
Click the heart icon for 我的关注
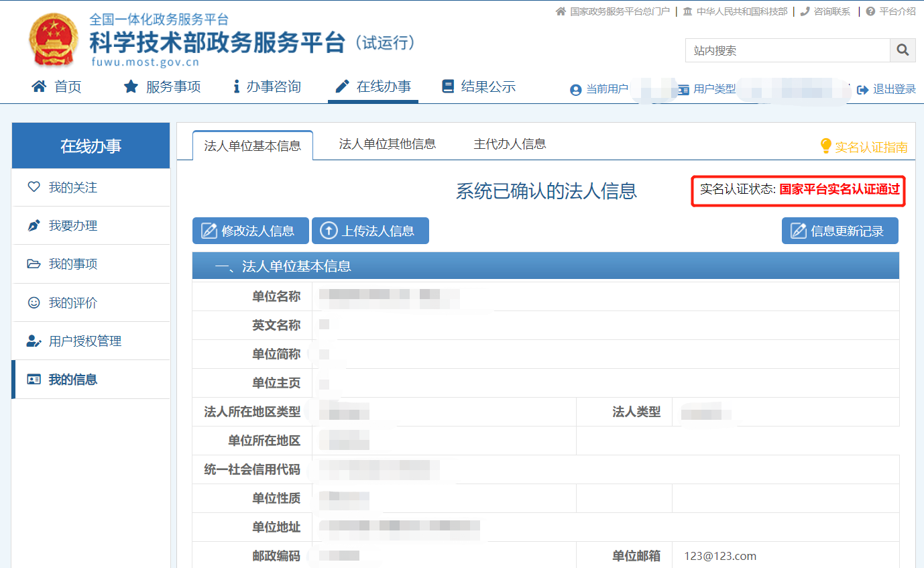34,187
